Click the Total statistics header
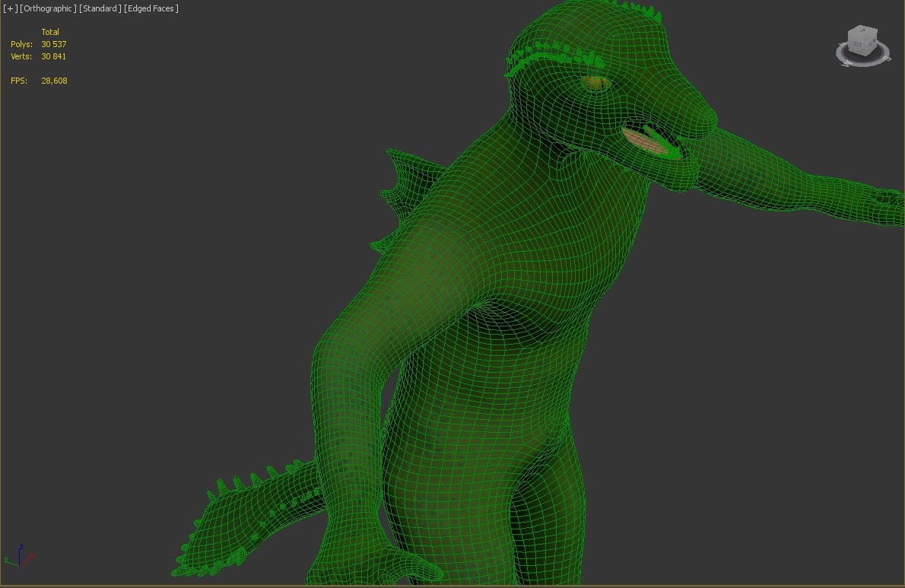This screenshot has width=905, height=588. (x=50, y=32)
